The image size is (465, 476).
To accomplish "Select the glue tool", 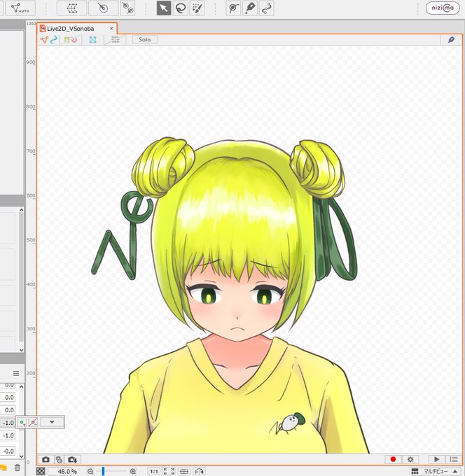I will pos(234,8).
